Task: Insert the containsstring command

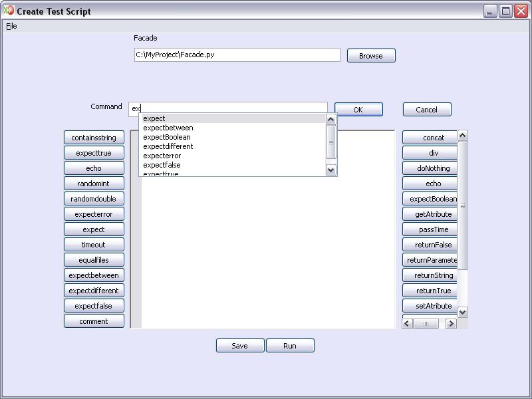Action: click(x=94, y=138)
